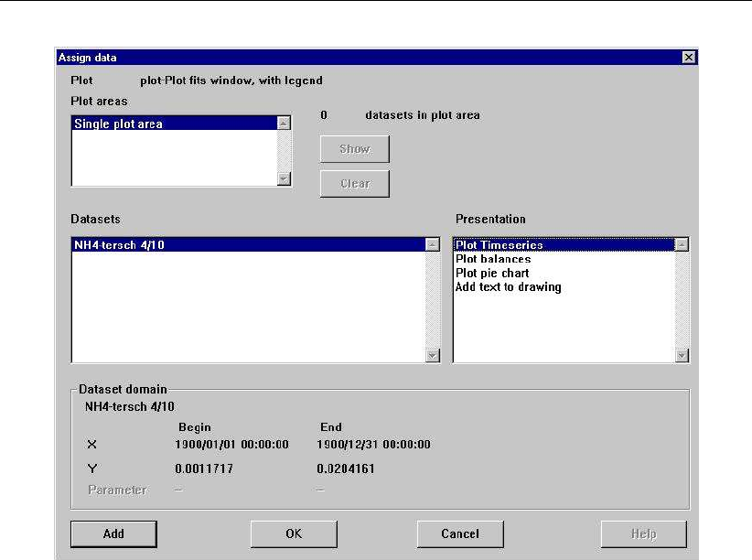
Task: Cancel the Assign data dialog
Action: tap(460, 534)
